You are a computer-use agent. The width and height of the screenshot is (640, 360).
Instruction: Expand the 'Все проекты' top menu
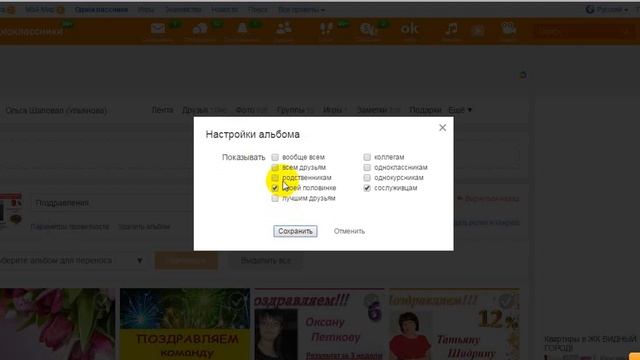(x=302, y=9)
